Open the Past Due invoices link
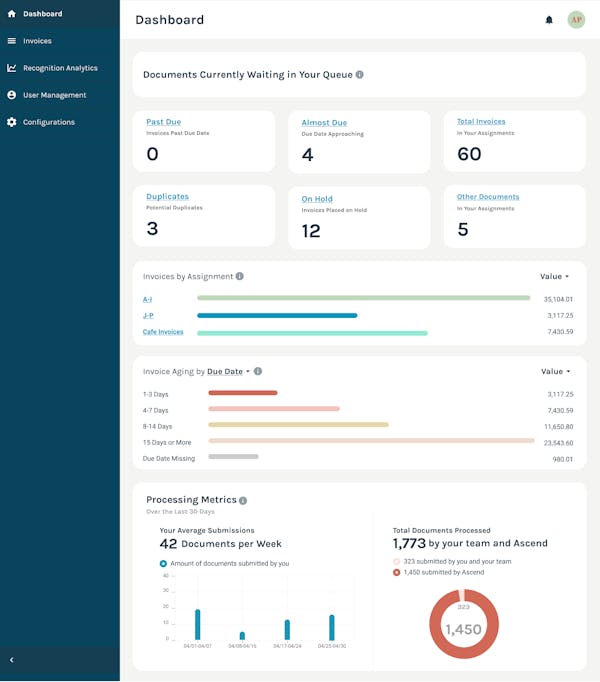Image resolution: width=600 pixels, height=682 pixels. [x=164, y=122]
